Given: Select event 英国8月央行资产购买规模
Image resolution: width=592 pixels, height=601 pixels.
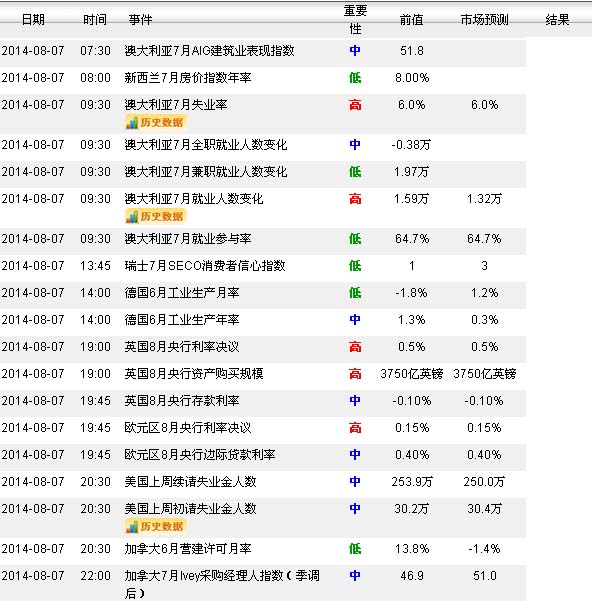Looking at the screenshot, I should pyautogui.click(x=194, y=374).
